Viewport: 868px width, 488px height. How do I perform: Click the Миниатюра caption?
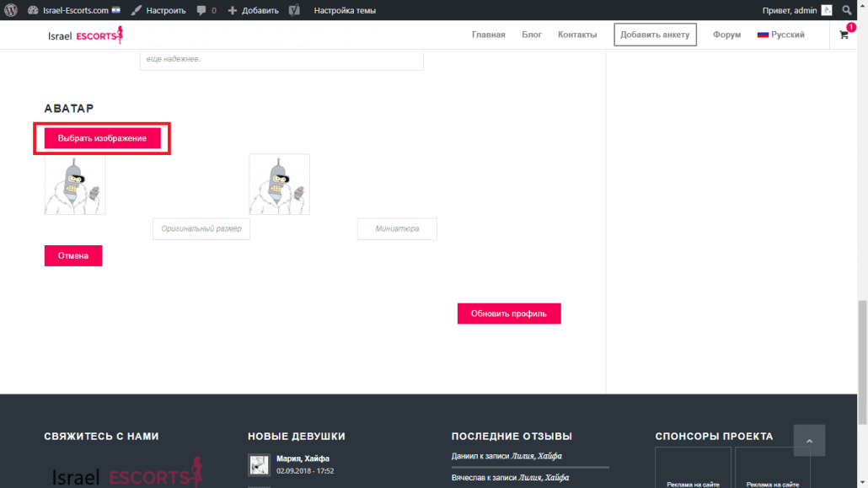397,228
